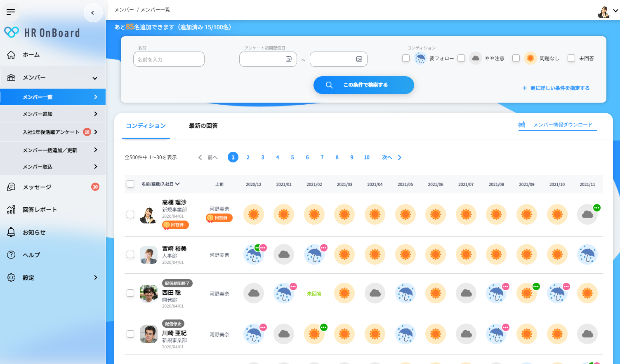This screenshot has height=364, width=620.
Task: Click 宮崎 裕美 rain icon for 2020/12
Action: tap(254, 254)
